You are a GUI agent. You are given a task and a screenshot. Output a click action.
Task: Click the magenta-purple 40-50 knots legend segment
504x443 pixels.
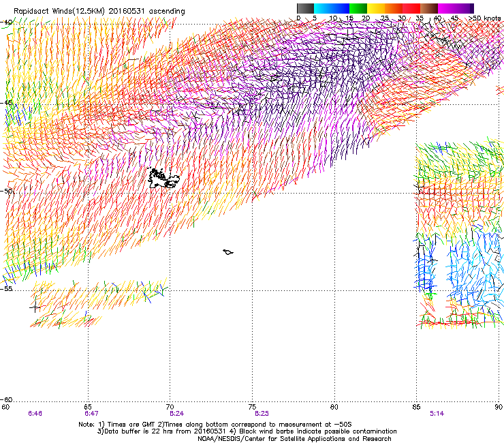tap(456, 8)
